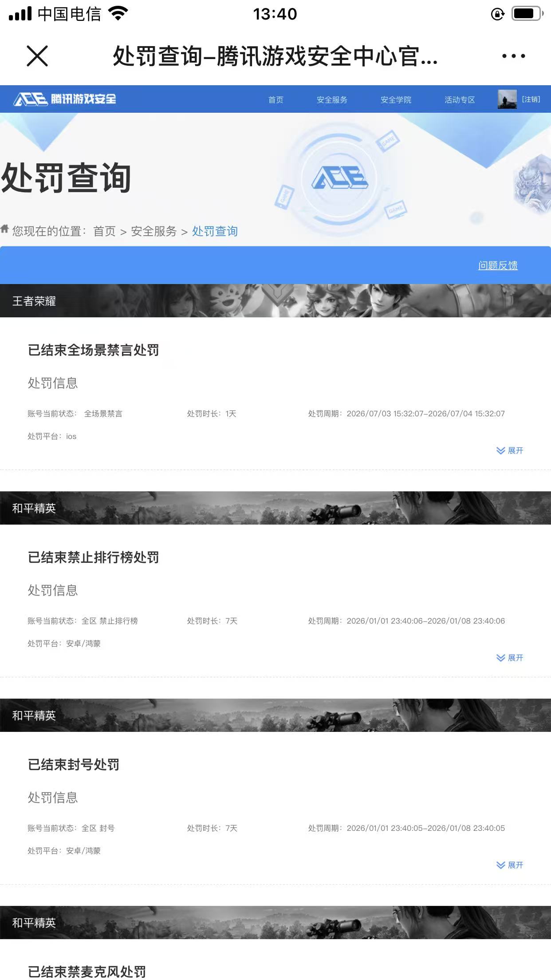The image size is (551, 980).
Task: Click the 账号当前状态: 全区 禁止排行榜 text
Action: click(x=83, y=621)
